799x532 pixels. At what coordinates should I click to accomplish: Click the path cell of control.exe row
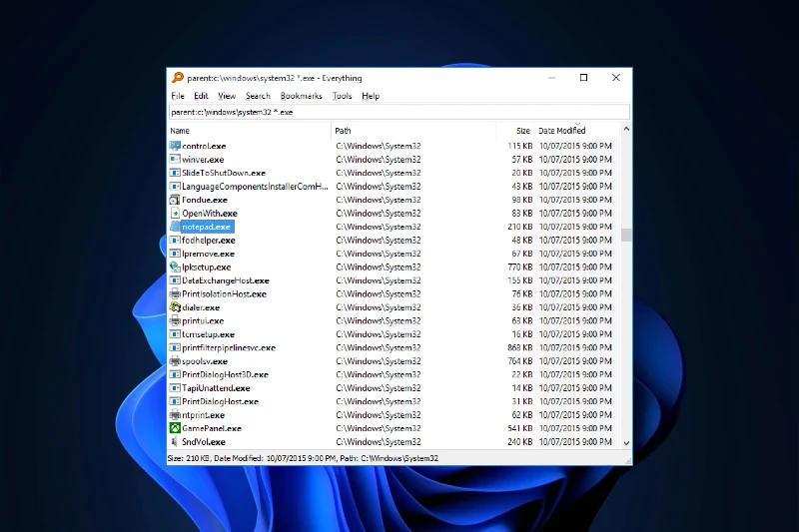click(x=379, y=146)
